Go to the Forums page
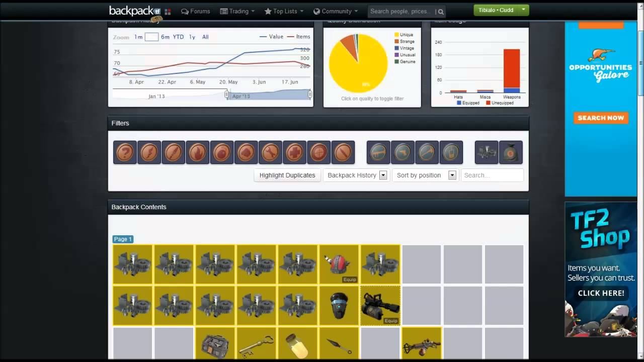The width and height of the screenshot is (644, 362). pyautogui.click(x=196, y=12)
